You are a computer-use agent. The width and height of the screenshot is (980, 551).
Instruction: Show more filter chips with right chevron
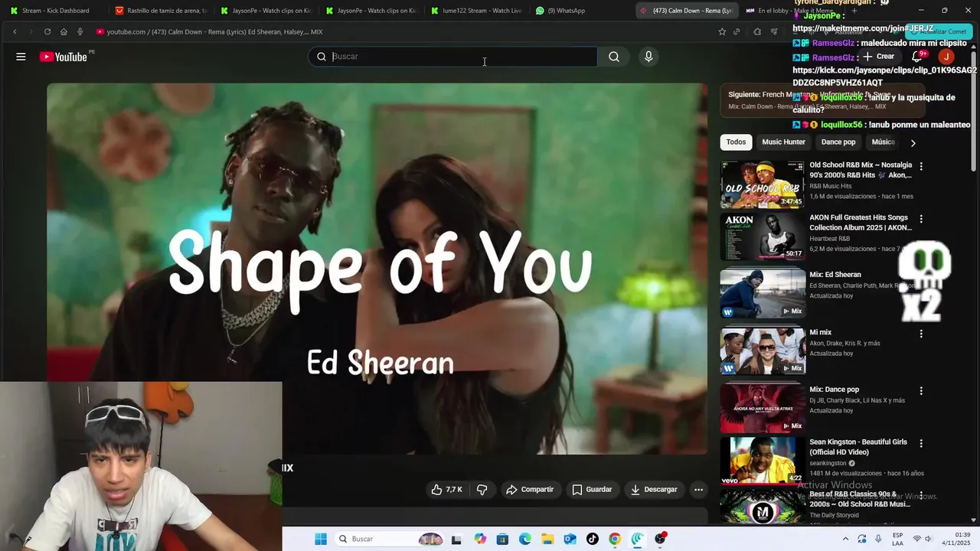point(913,142)
